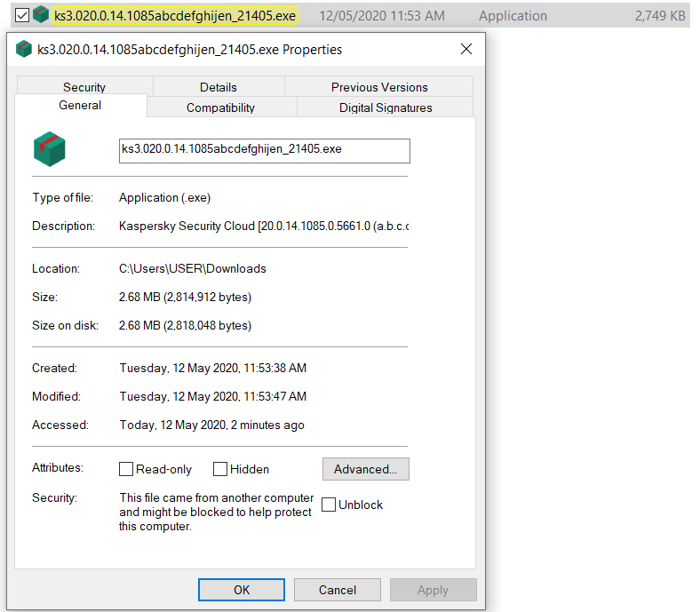Open the Compatibility tab
Screen dimensions: 700x612
point(220,107)
